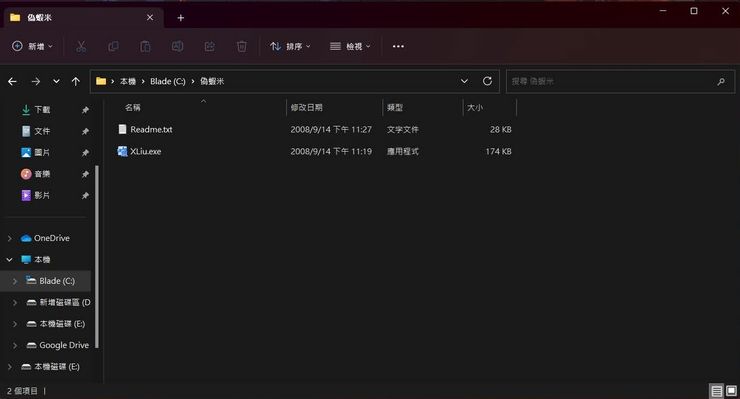
Task: Click the Readme.txt document icon
Action: [122, 129]
